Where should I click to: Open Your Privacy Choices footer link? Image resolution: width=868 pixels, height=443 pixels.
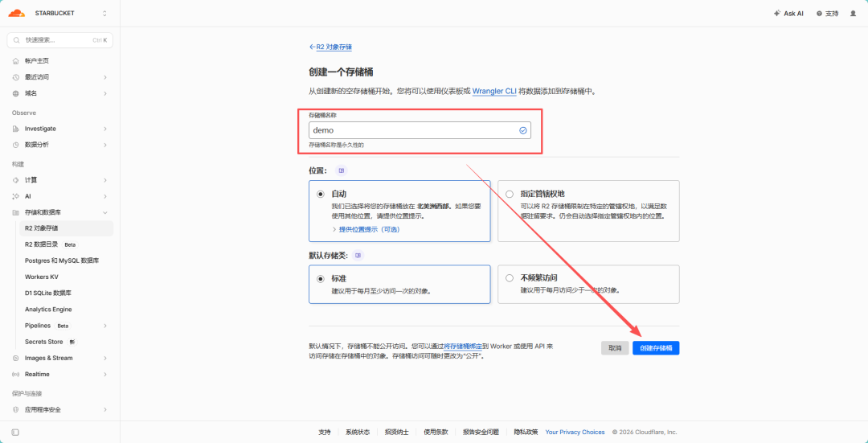575,432
